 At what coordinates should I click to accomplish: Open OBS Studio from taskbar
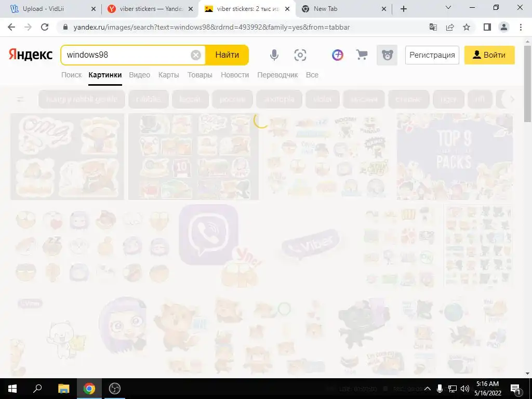tap(115, 389)
